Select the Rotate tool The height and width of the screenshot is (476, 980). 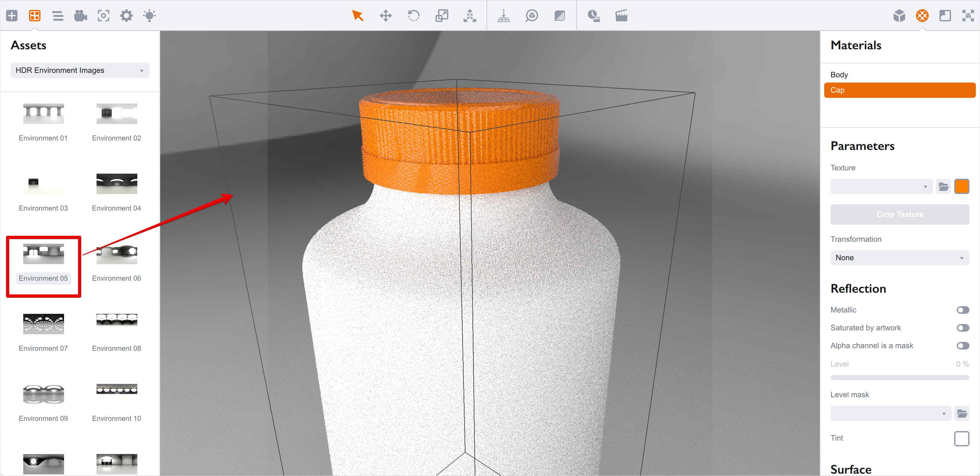[414, 16]
